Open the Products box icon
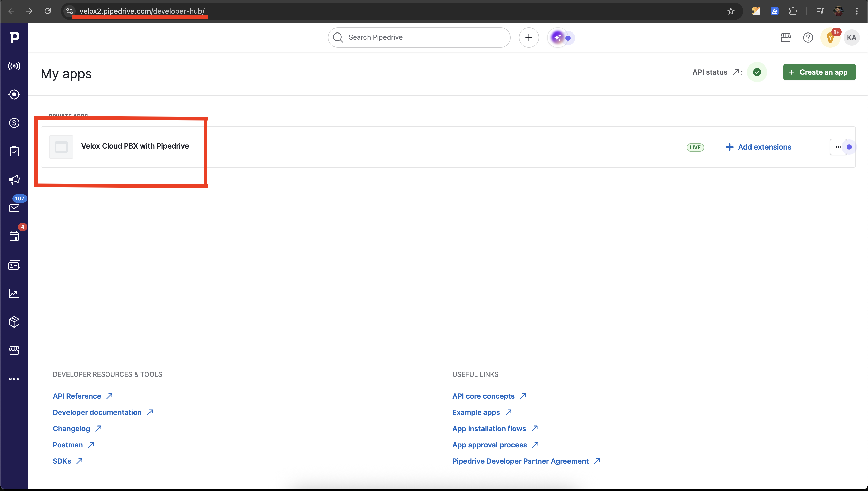Viewport: 868px width, 491px height. (14, 322)
